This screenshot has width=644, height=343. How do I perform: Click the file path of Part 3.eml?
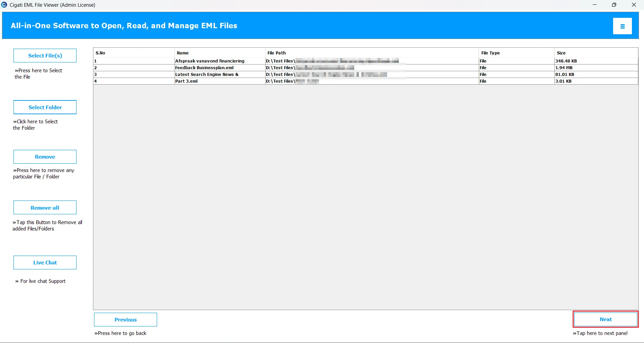372,81
